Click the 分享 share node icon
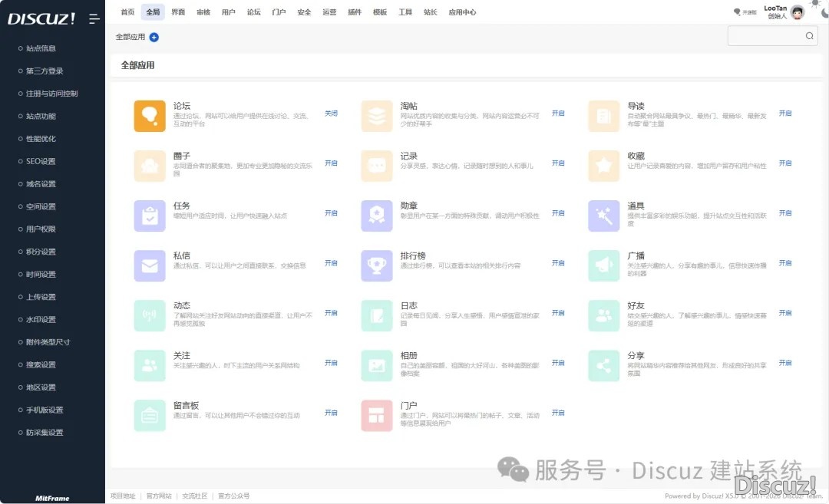Viewport: 829px width, 504px height. click(x=604, y=366)
